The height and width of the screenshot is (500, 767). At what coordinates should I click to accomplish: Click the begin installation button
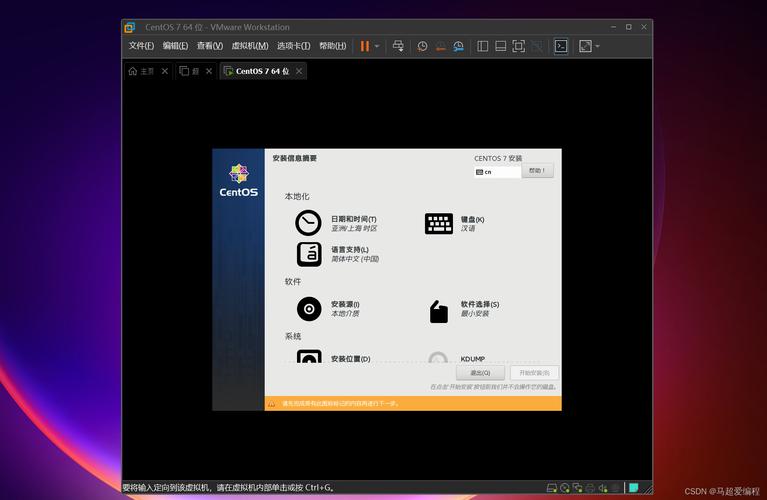534,373
